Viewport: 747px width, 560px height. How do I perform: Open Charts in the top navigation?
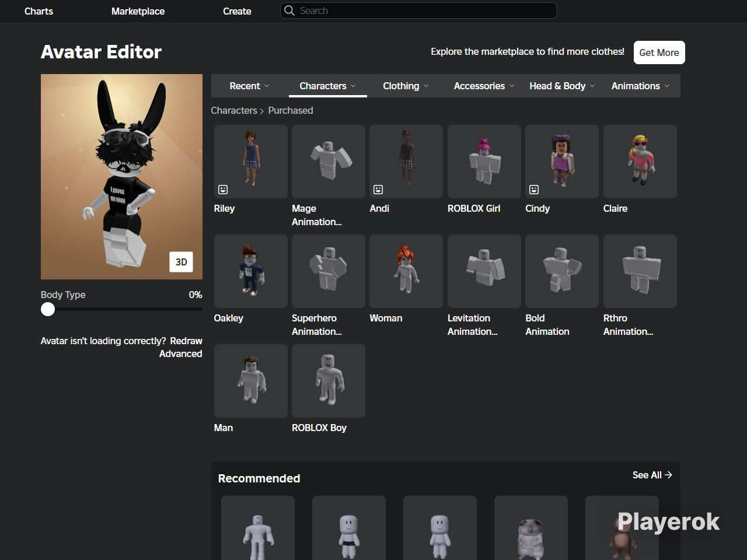pos(39,11)
